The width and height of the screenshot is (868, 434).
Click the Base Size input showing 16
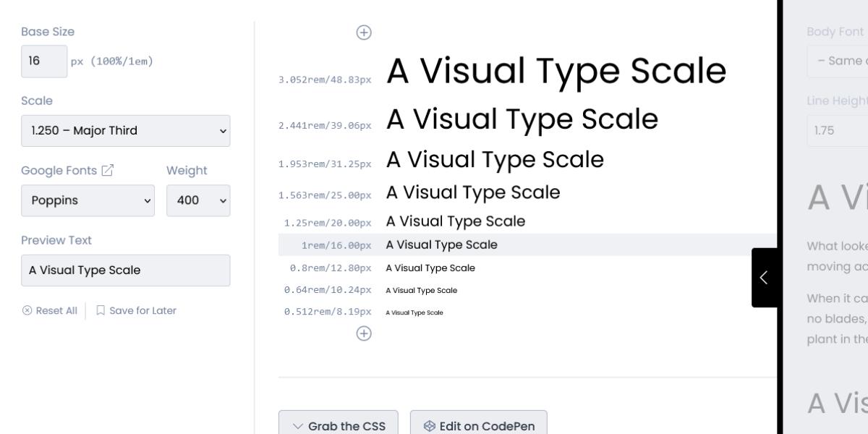click(x=43, y=61)
